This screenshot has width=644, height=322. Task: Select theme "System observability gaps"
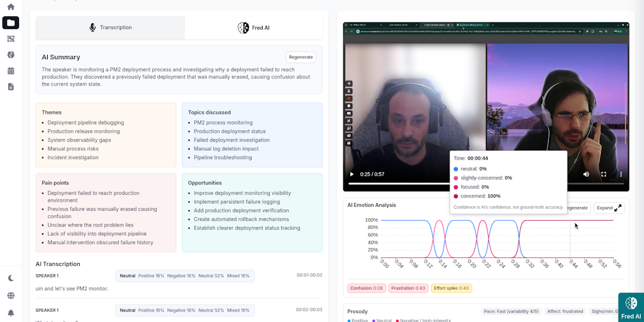(x=79, y=140)
